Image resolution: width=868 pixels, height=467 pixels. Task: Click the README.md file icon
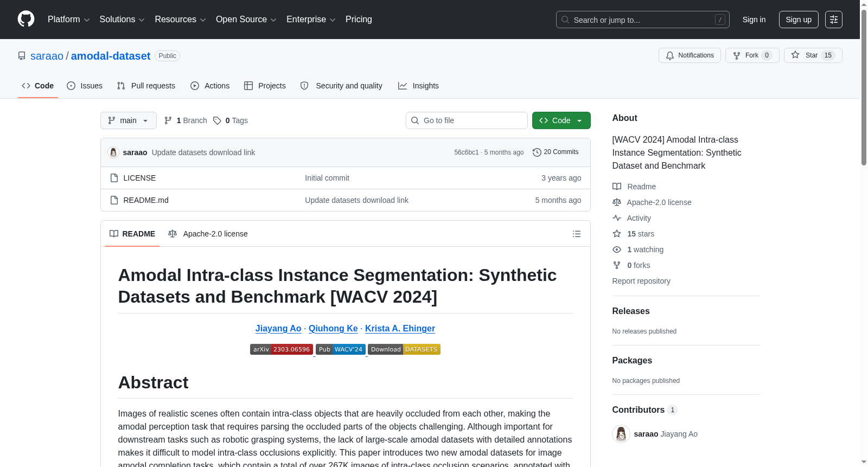coord(114,200)
